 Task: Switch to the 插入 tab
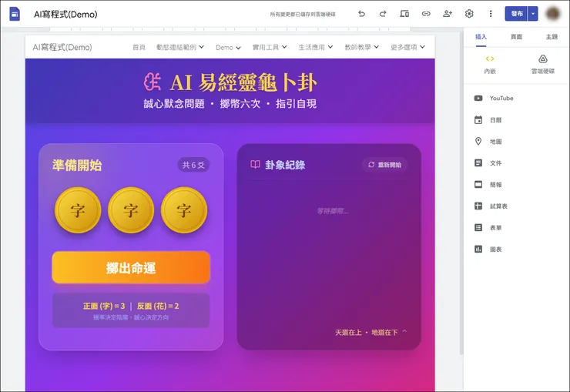[x=481, y=37]
